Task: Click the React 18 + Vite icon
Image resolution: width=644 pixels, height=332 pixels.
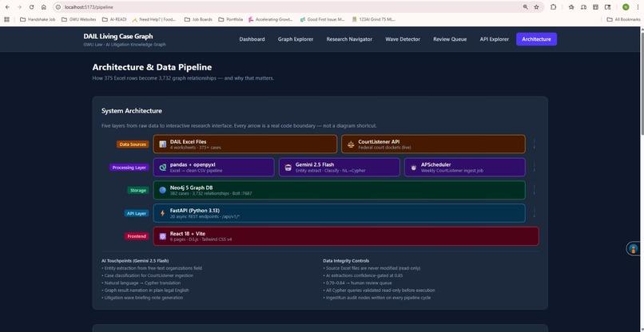Action: pyautogui.click(x=163, y=236)
